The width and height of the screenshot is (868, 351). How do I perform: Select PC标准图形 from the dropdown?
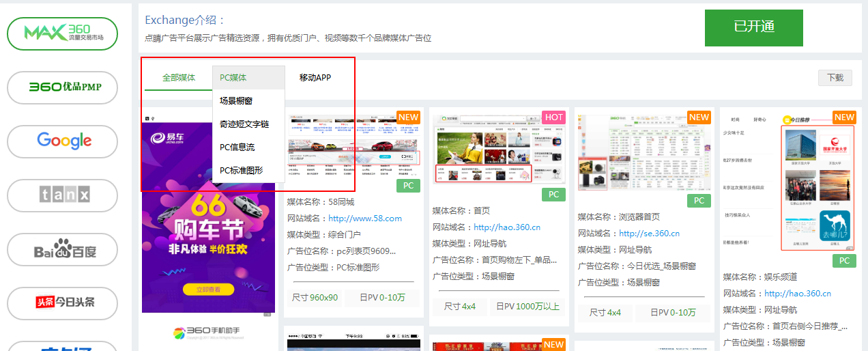pyautogui.click(x=241, y=171)
